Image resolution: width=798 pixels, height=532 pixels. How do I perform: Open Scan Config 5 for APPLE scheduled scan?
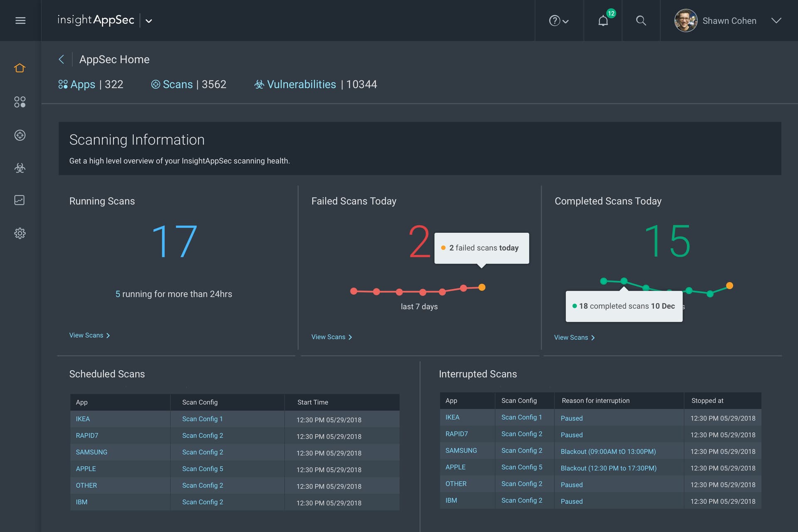pos(202,469)
